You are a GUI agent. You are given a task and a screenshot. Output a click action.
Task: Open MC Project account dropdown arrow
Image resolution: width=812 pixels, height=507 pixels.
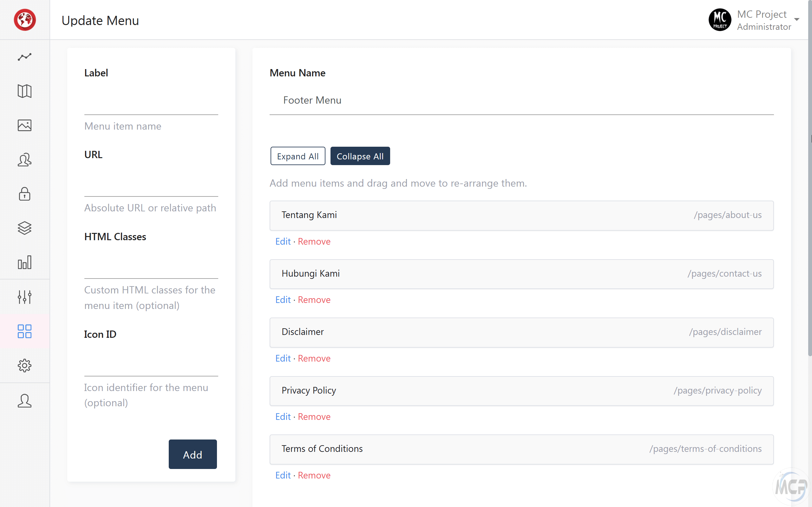pos(796,20)
